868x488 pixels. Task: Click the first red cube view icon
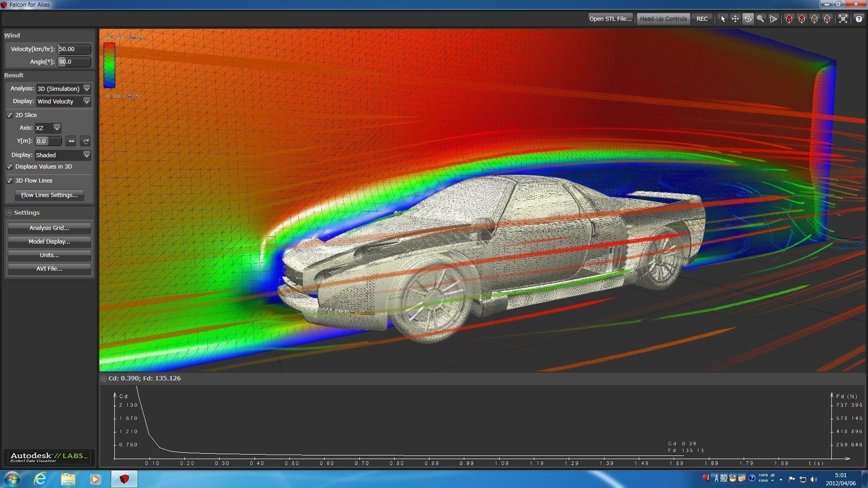pos(789,19)
